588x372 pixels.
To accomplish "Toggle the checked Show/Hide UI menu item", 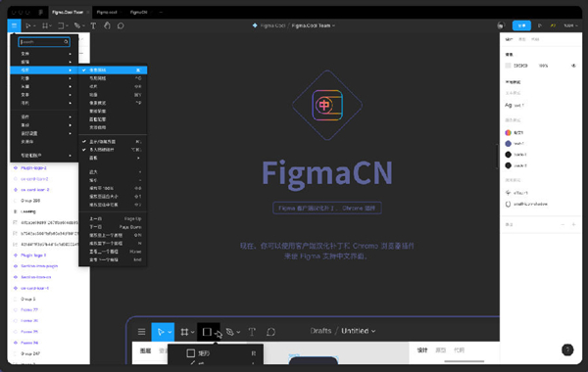I will click(113, 142).
